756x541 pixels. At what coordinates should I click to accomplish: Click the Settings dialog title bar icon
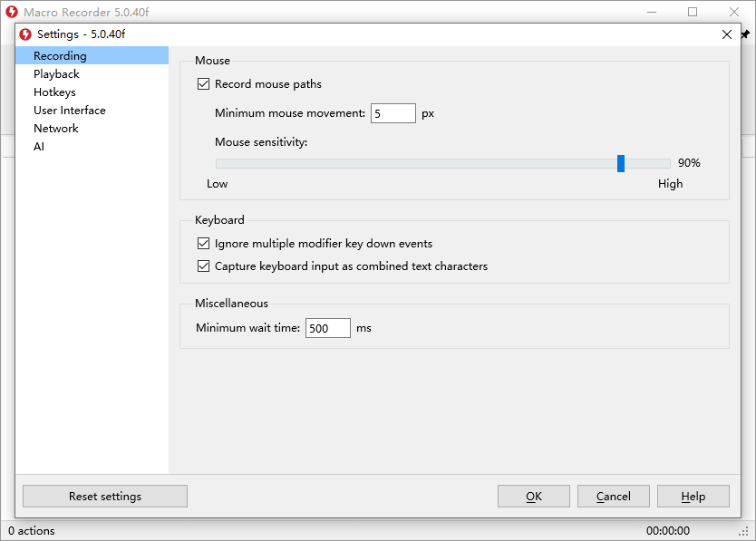click(25, 34)
